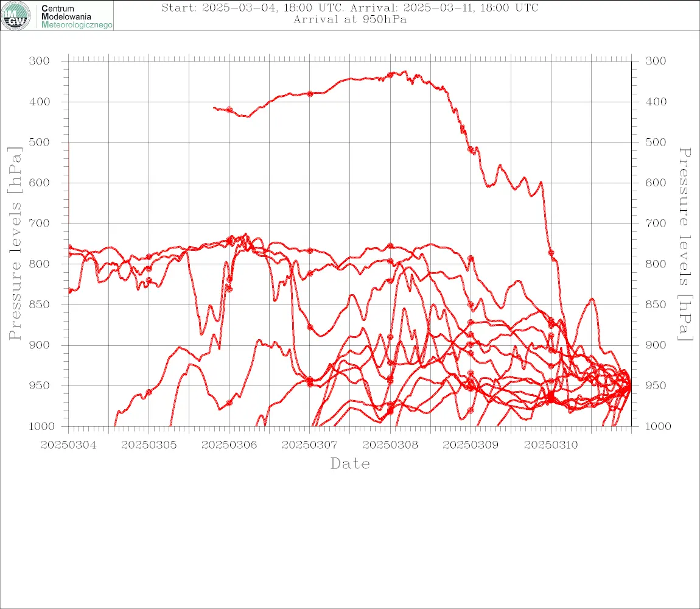Image resolution: width=700 pixels, height=609 pixels.
Task: Click the right axis 300 label
Action: click(x=656, y=61)
